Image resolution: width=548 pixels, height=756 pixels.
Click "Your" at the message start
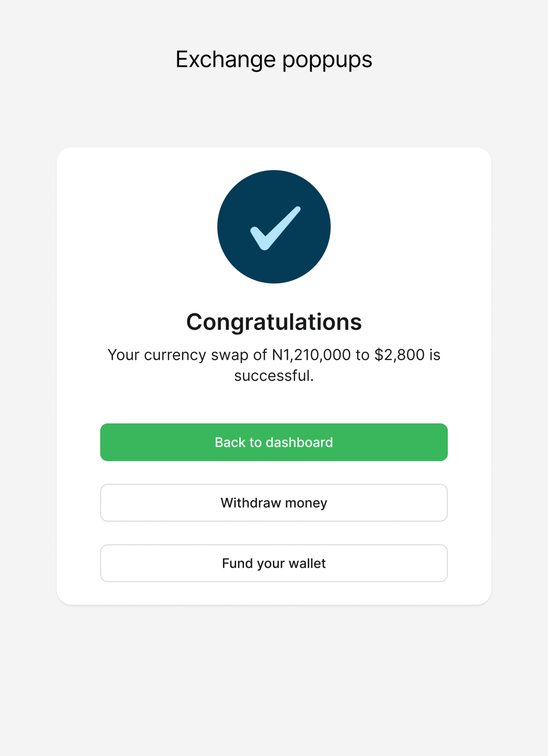123,355
